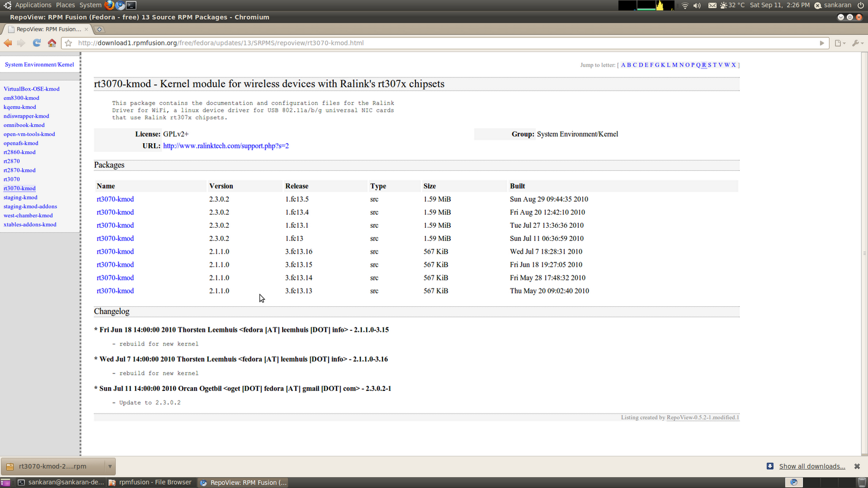
Task: Jump to letter A
Action: click(x=623, y=65)
